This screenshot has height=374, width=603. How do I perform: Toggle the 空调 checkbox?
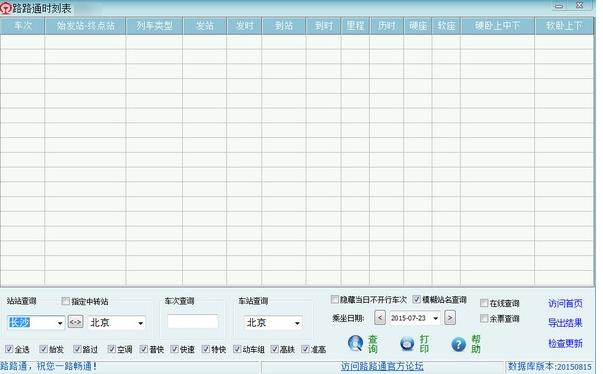click(112, 349)
